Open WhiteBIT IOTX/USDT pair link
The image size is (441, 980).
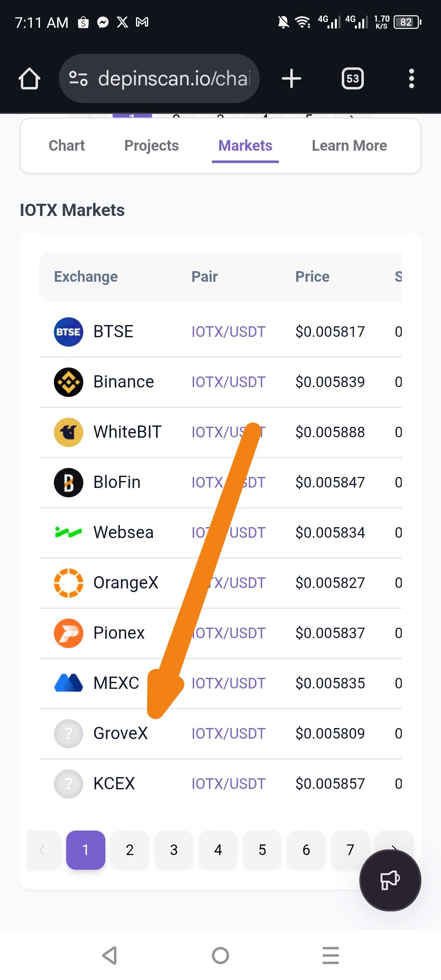click(x=228, y=432)
